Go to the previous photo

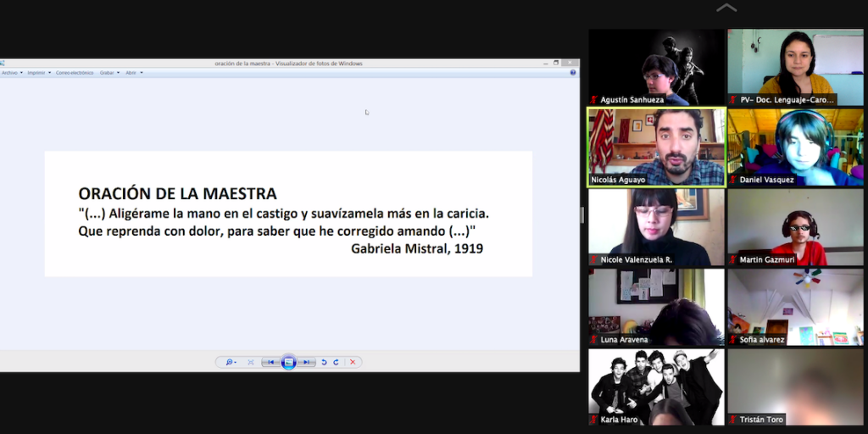(270, 362)
